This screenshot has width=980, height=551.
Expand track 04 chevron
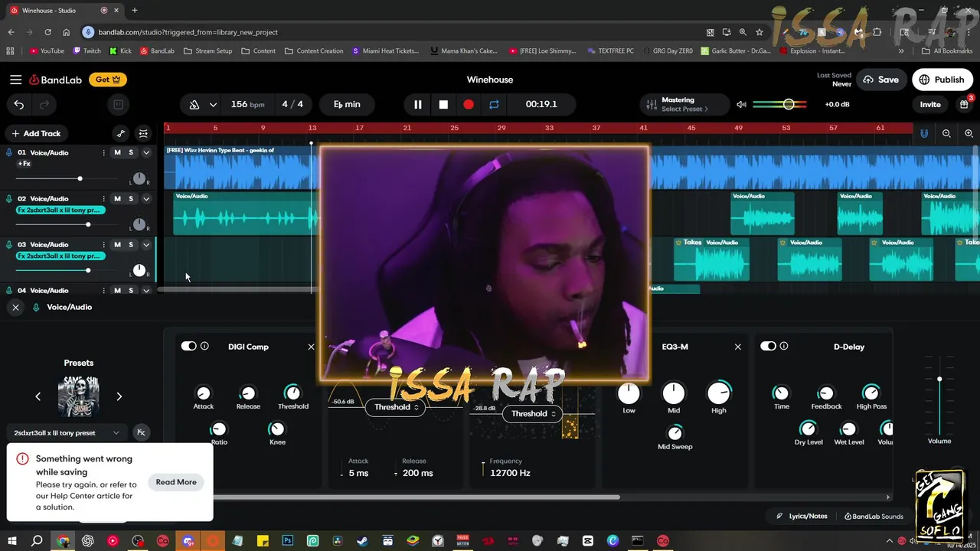coord(146,291)
